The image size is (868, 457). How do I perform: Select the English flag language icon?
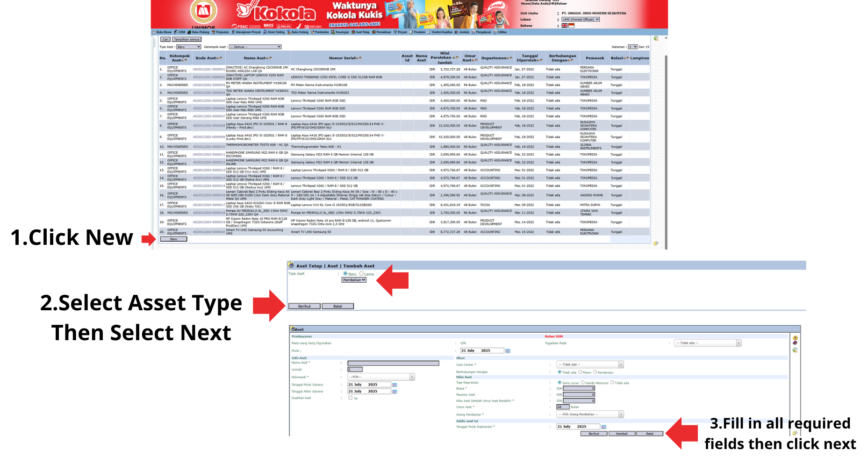click(x=564, y=26)
